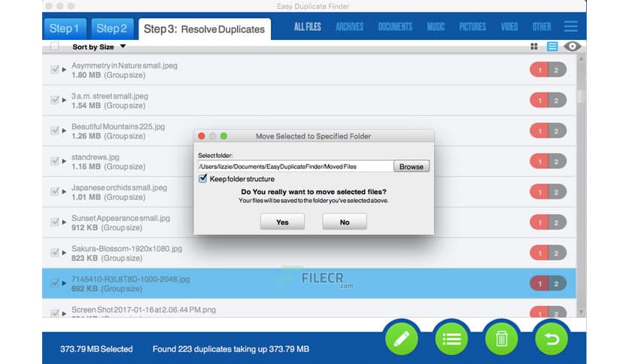This screenshot has width=629, height=364.
Task: Toggle the preview eye icon
Action: click(573, 47)
